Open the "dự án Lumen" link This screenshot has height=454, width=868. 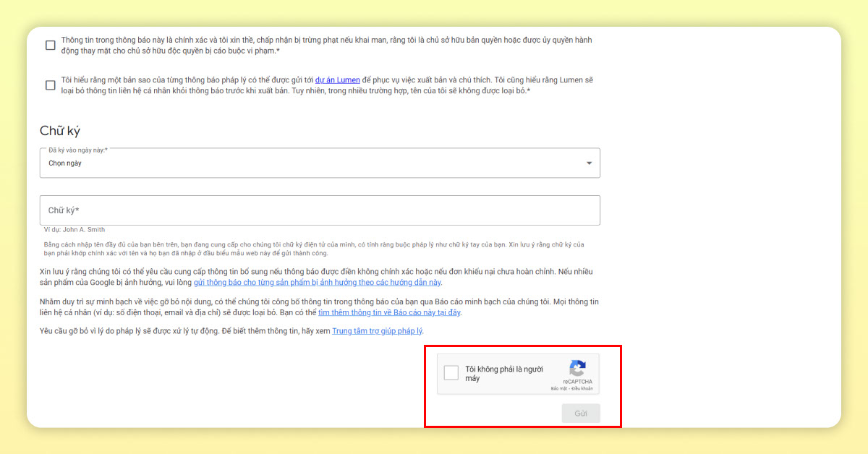tap(337, 80)
